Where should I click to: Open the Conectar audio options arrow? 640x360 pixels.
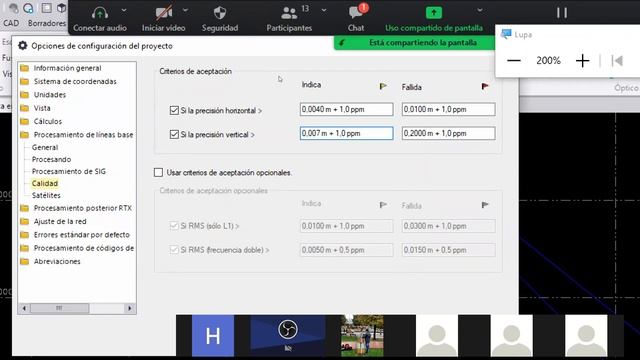tap(124, 10)
